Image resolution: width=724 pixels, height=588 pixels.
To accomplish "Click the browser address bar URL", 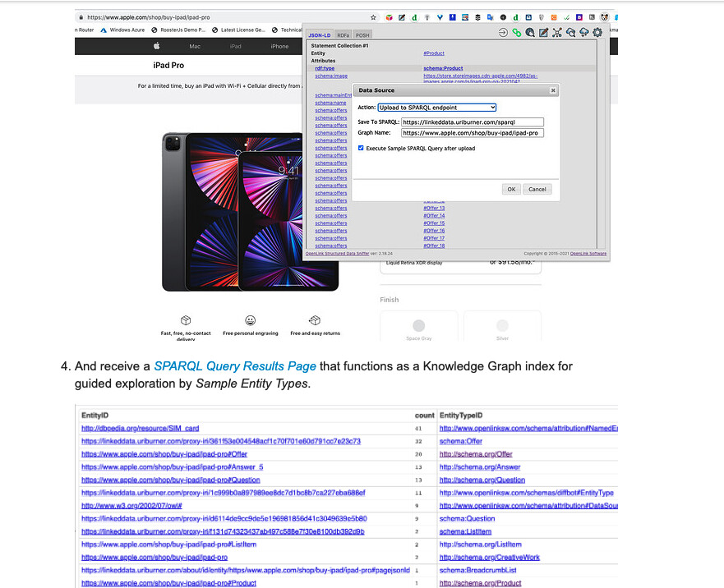I will pos(149,17).
